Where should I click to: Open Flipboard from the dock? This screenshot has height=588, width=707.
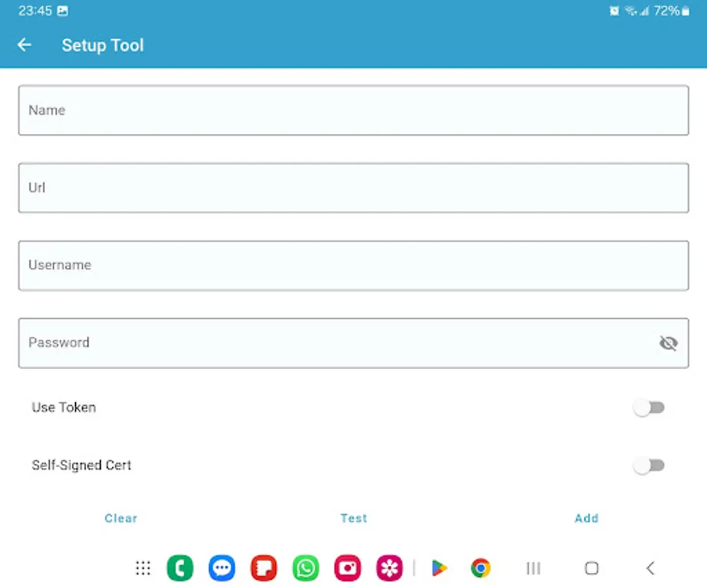pos(263,568)
